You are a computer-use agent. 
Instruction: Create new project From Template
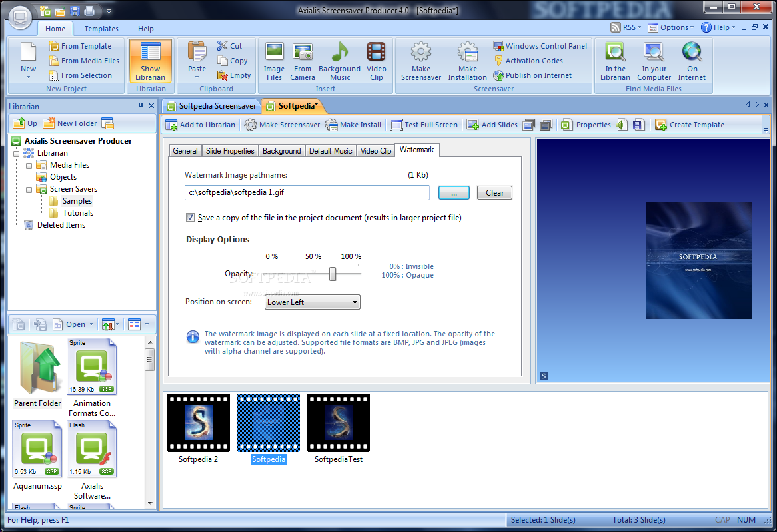click(80, 46)
